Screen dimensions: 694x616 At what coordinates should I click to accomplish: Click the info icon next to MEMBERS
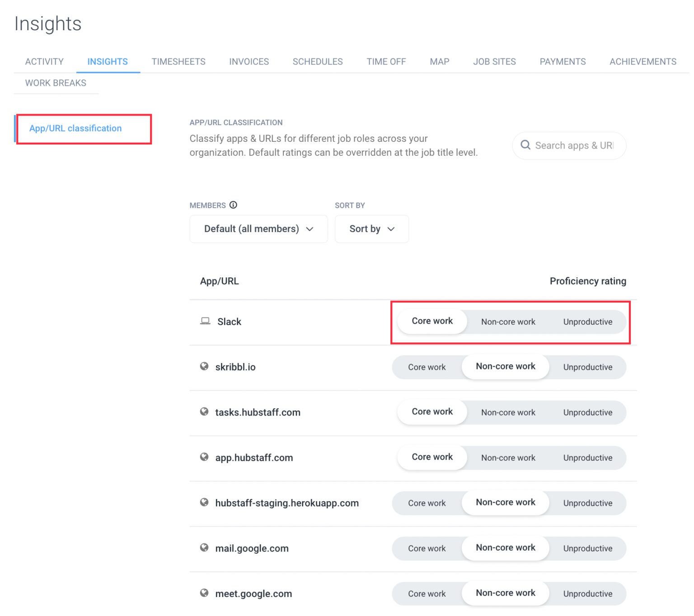coord(233,205)
